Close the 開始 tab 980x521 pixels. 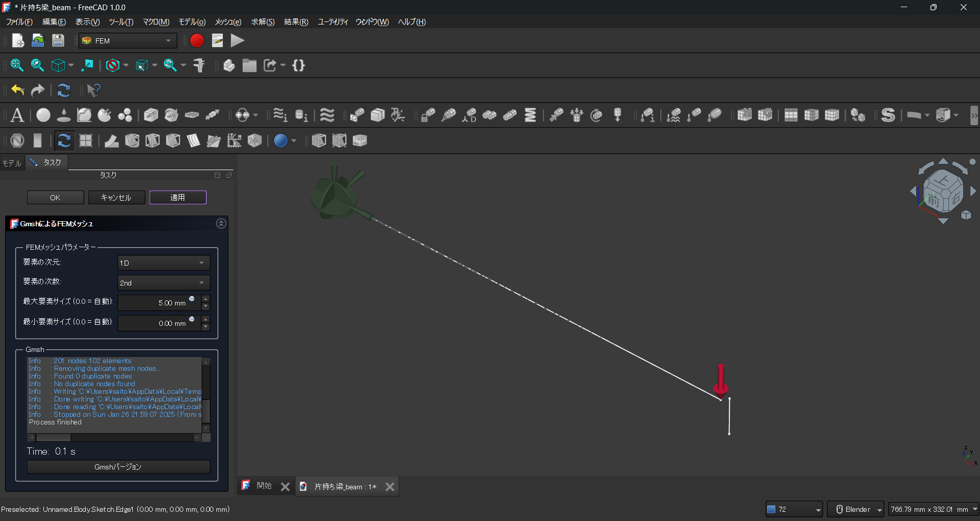coord(285,487)
